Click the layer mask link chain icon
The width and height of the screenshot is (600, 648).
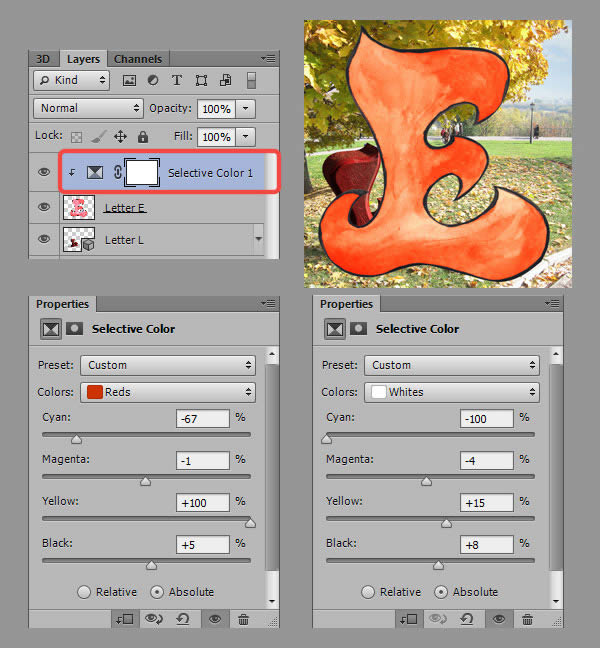[x=118, y=173]
